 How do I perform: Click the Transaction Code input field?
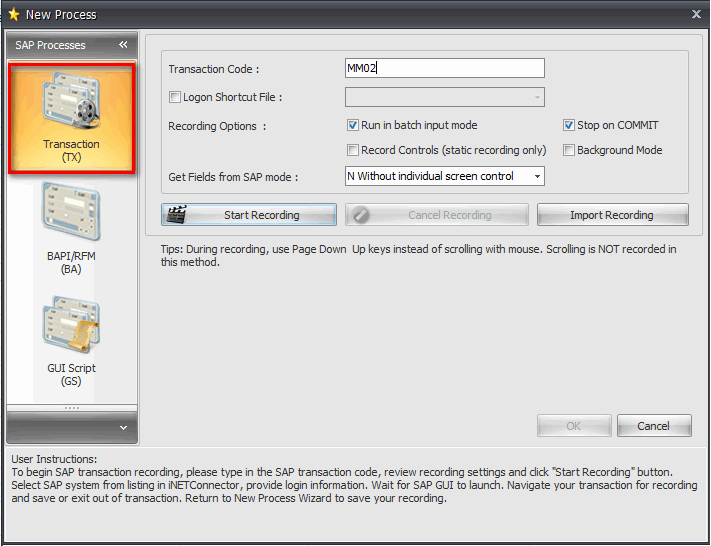[x=444, y=68]
